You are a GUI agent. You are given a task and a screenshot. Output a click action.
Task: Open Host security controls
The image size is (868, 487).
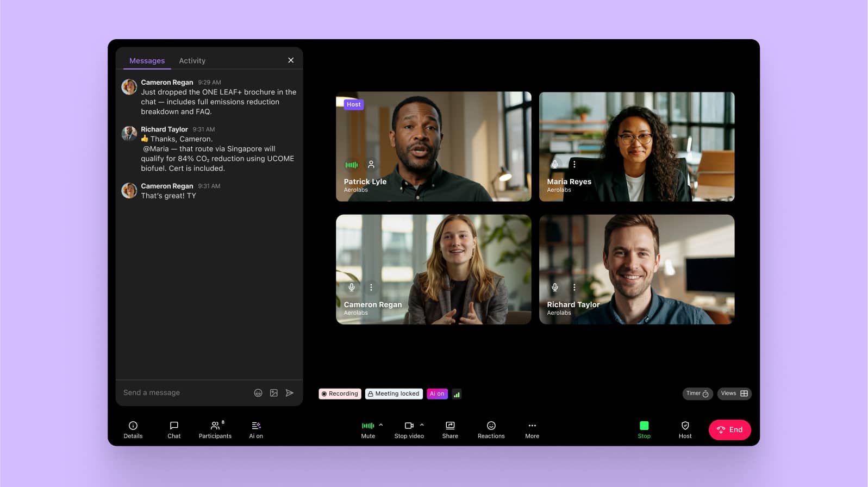tap(685, 429)
